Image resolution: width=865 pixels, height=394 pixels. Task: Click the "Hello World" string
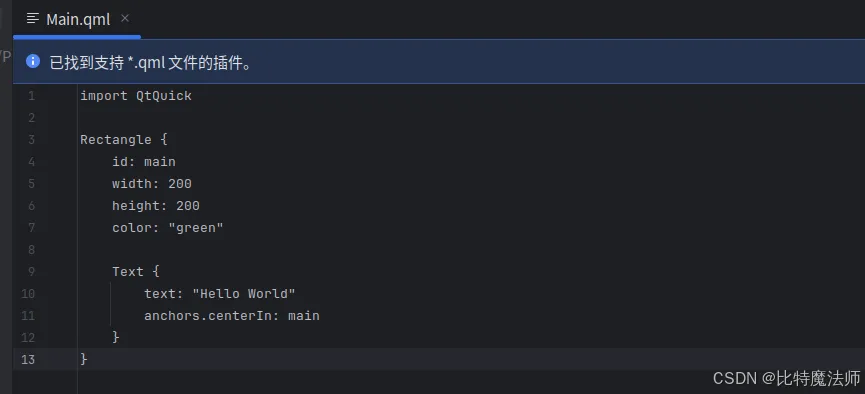tap(244, 294)
